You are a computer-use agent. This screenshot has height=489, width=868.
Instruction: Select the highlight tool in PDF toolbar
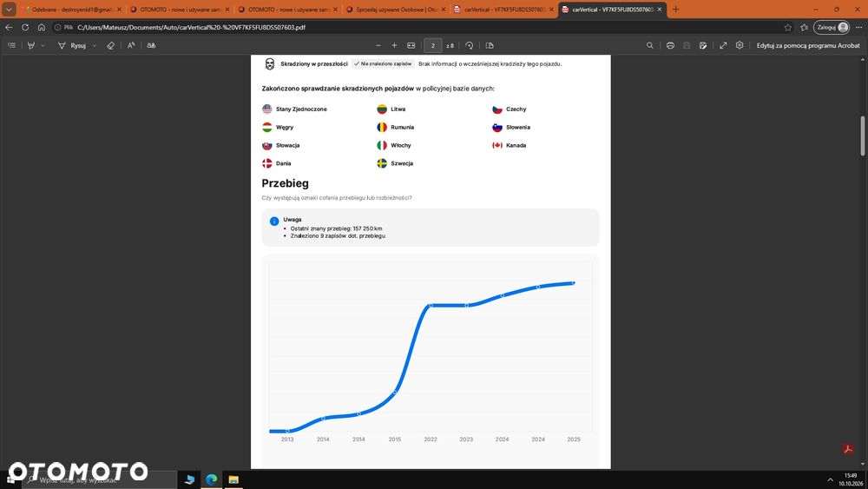(31, 45)
